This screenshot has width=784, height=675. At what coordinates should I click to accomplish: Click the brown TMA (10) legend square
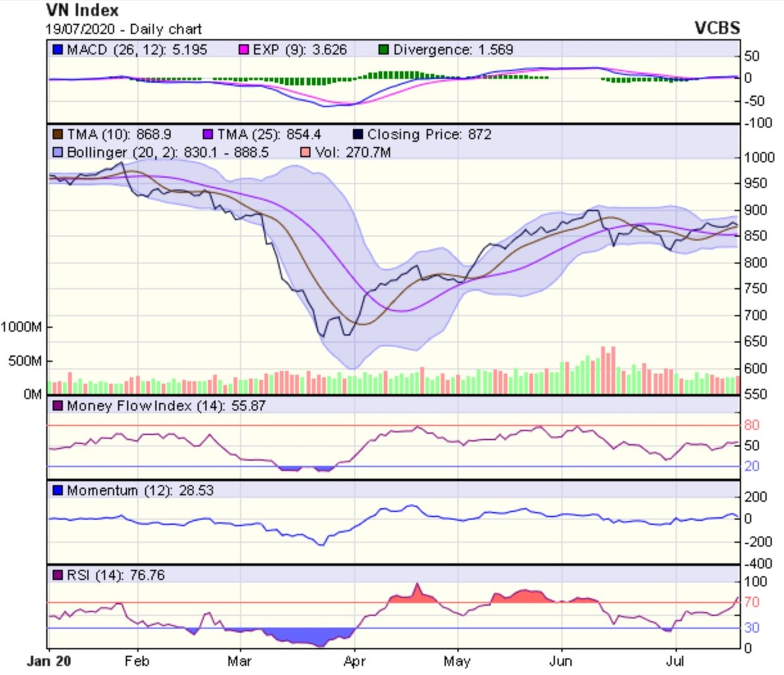click(57, 135)
